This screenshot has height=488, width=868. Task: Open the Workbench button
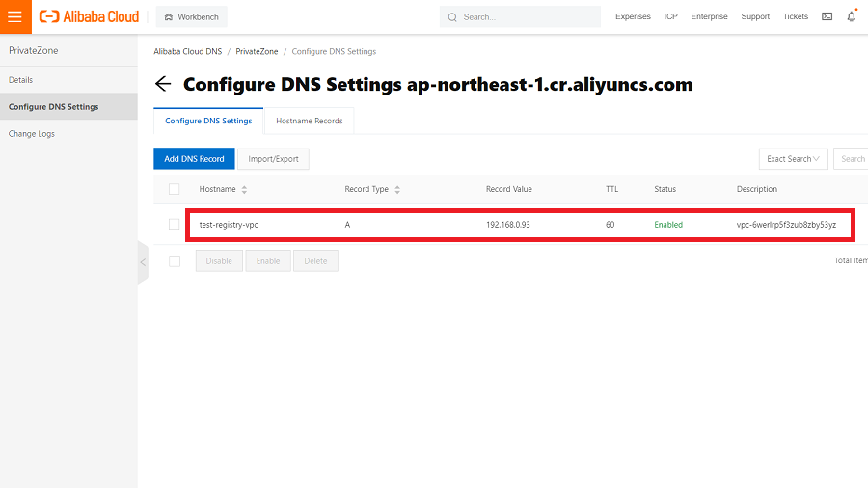click(x=191, y=16)
